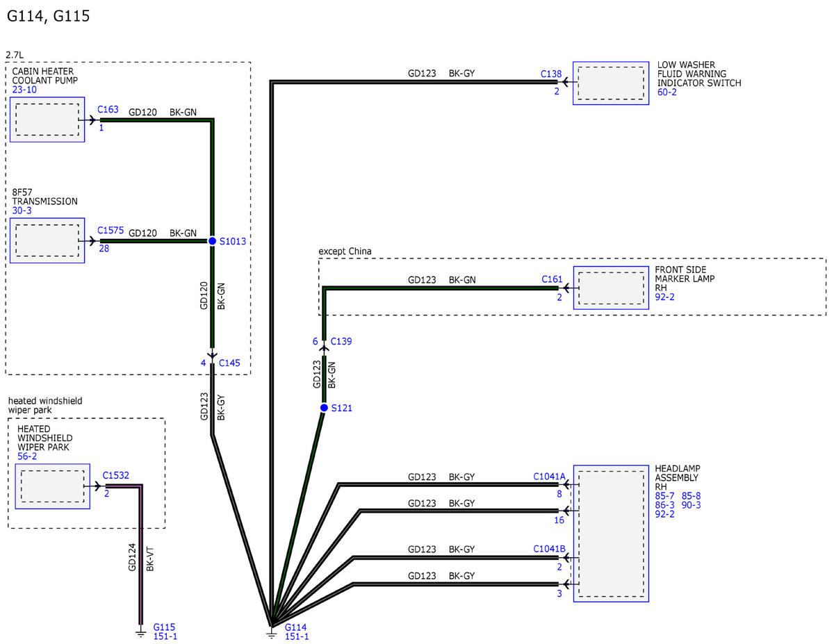Image resolution: width=834 pixels, height=644 pixels.
Task: Open the 90-3 headlamp page reference
Action: pyautogui.click(x=691, y=505)
